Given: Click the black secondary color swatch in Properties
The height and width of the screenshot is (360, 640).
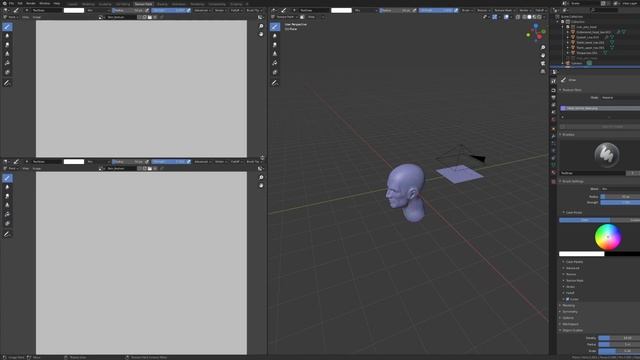Looking at the screenshot, I should 622,254.
